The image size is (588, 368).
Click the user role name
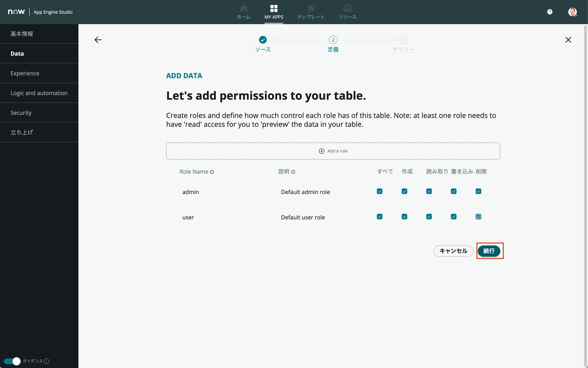pos(188,217)
